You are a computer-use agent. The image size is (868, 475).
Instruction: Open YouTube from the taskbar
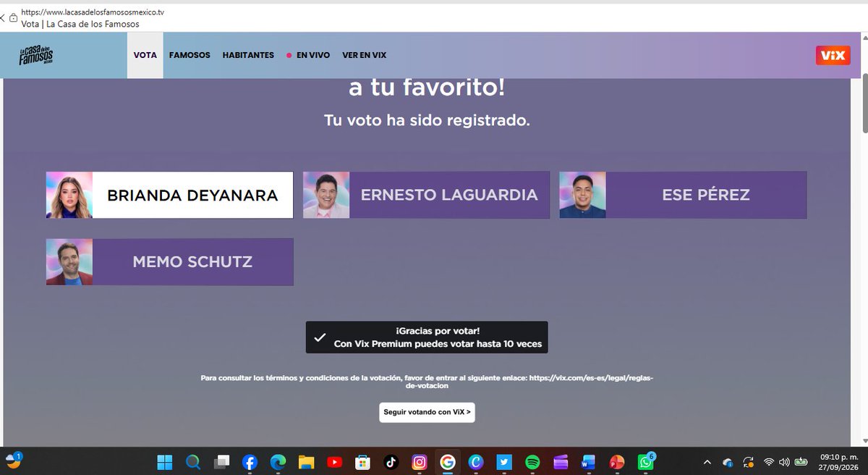coord(334,462)
